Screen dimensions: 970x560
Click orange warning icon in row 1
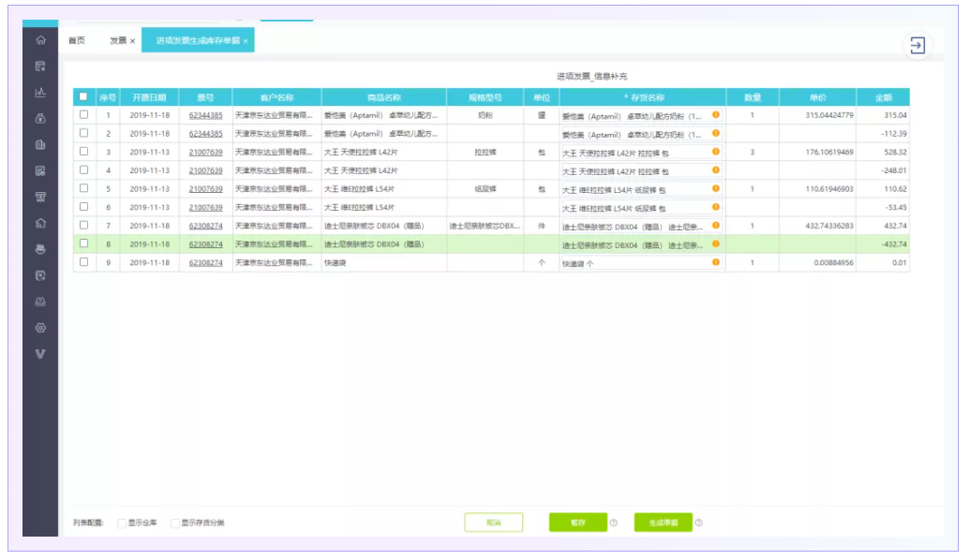[x=715, y=115]
